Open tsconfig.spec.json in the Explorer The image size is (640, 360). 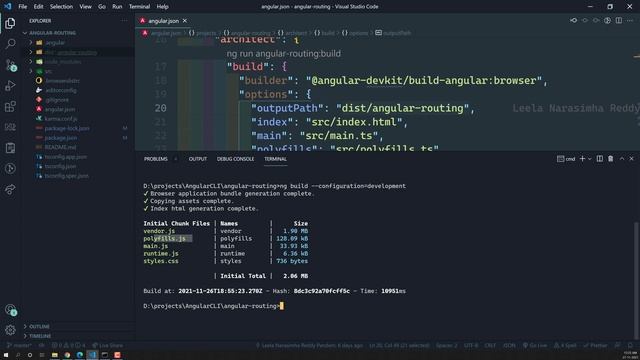point(66,176)
